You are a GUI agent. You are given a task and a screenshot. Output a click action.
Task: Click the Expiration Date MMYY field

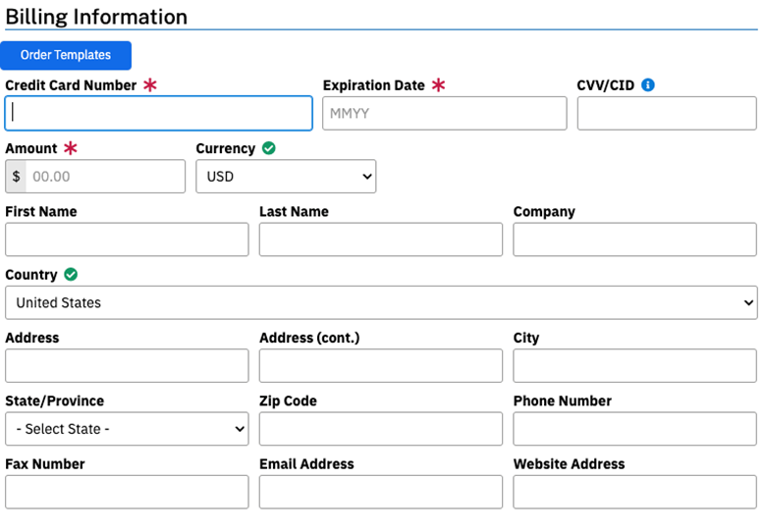[x=445, y=113]
